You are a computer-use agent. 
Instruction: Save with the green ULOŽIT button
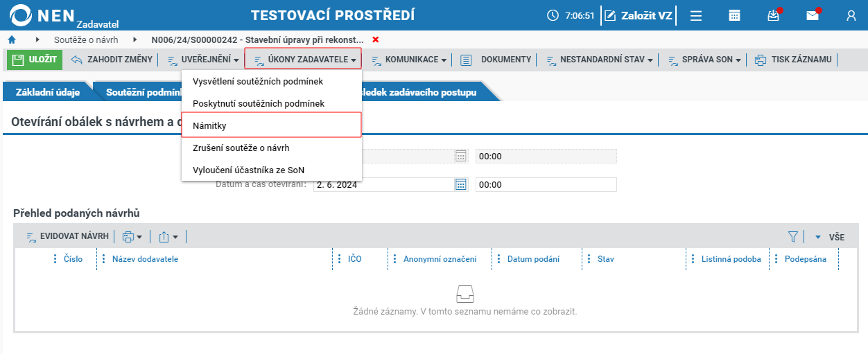[35, 60]
